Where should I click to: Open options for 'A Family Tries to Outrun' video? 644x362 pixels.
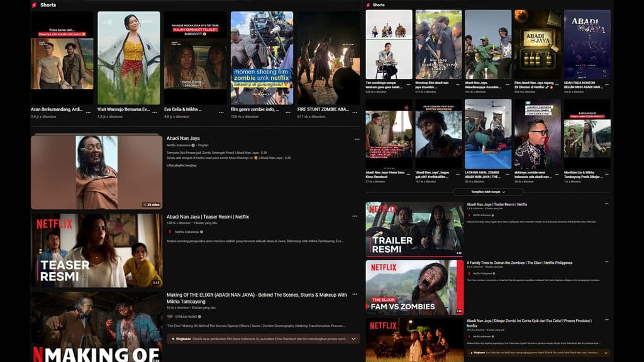point(607,262)
